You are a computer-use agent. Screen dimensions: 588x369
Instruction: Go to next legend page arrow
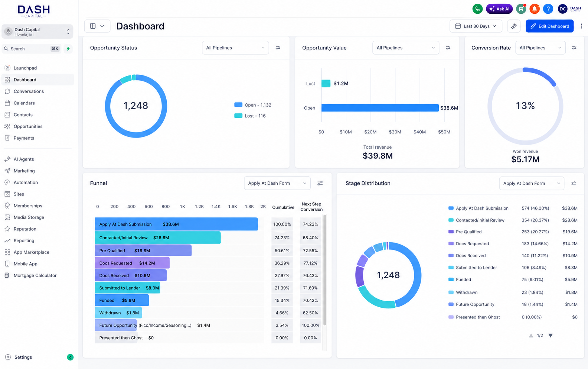pos(551,336)
